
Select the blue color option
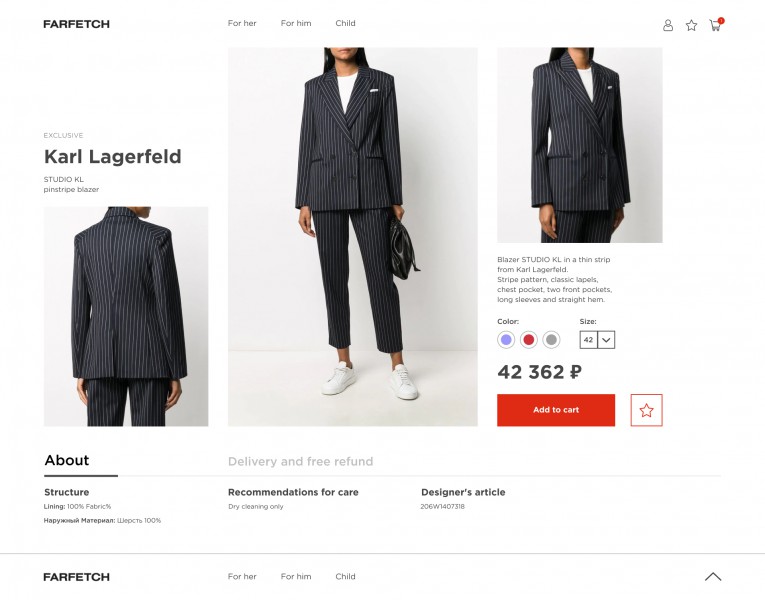click(x=507, y=340)
